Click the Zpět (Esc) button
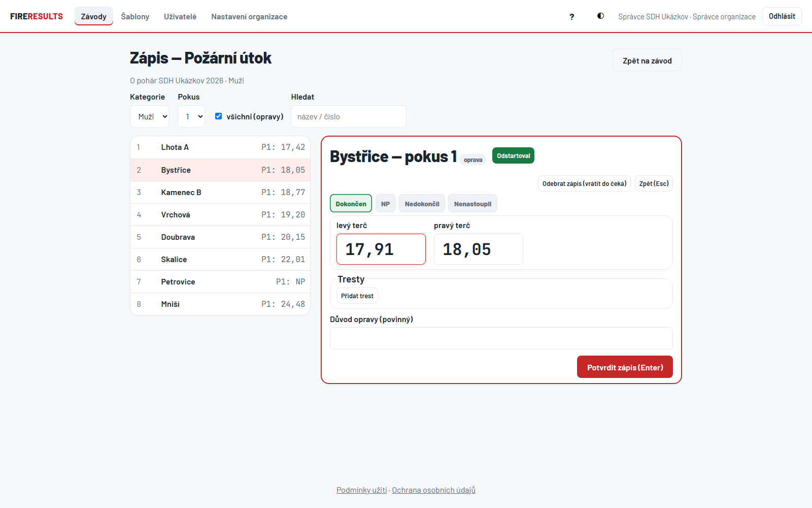Viewport: 812px width, 508px height. (x=654, y=183)
